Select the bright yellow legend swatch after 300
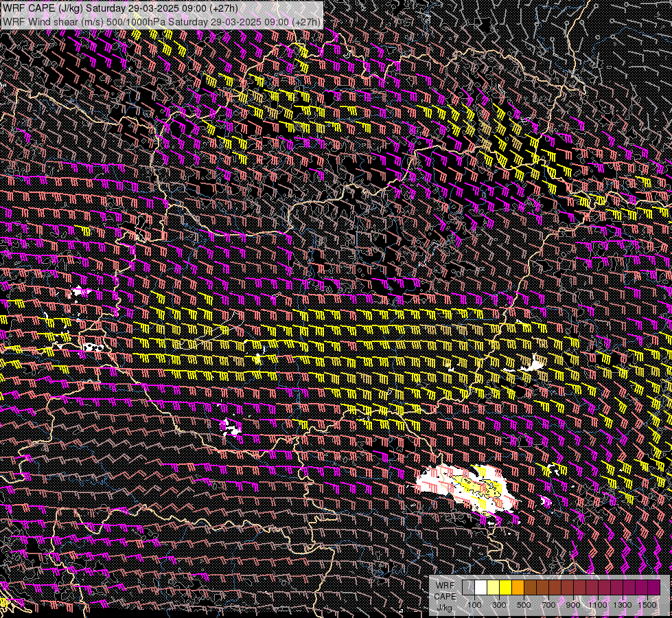 click(x=506, y=587)
